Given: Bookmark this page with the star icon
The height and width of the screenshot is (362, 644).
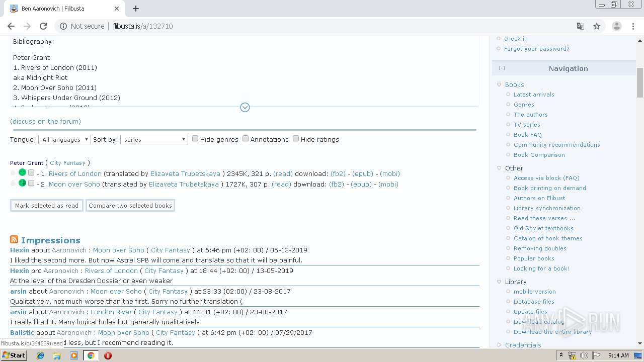Looking at the screenshot, I should (597, 26).
